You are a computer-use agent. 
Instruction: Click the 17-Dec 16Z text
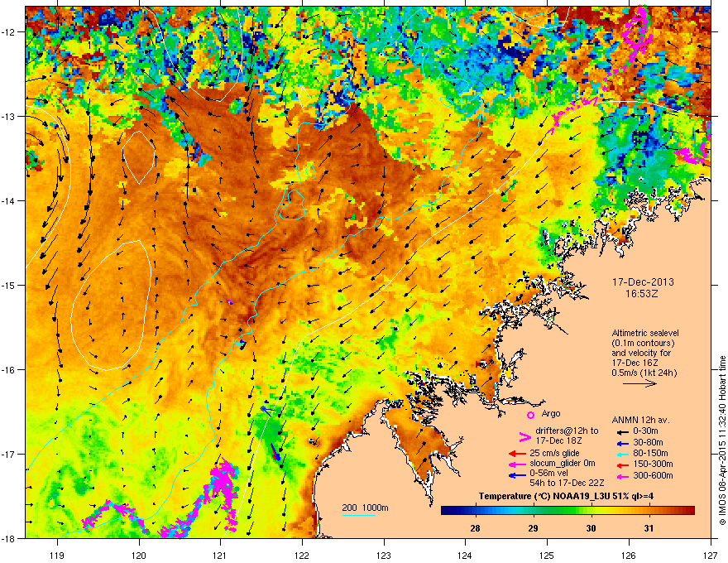[635, 363]
